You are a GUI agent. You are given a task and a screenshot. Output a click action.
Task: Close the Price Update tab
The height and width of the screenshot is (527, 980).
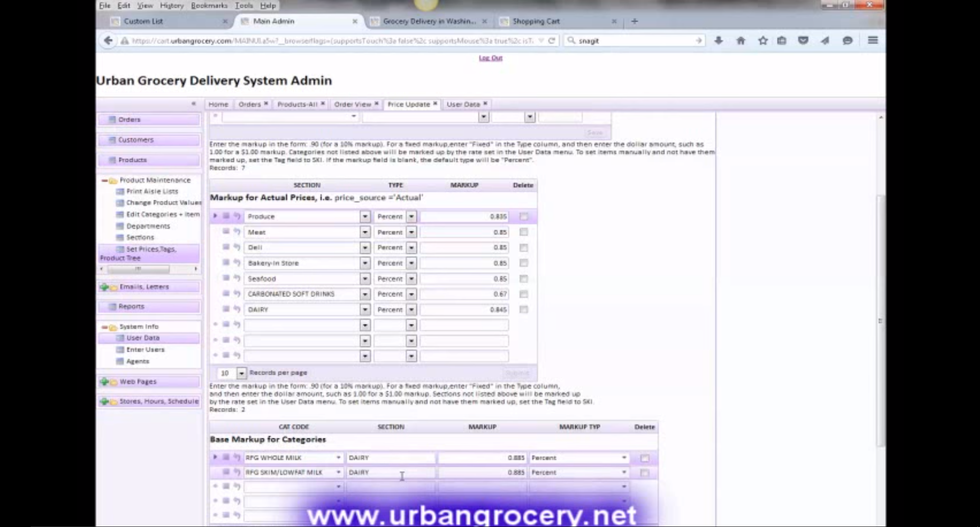tap(435, 104)
